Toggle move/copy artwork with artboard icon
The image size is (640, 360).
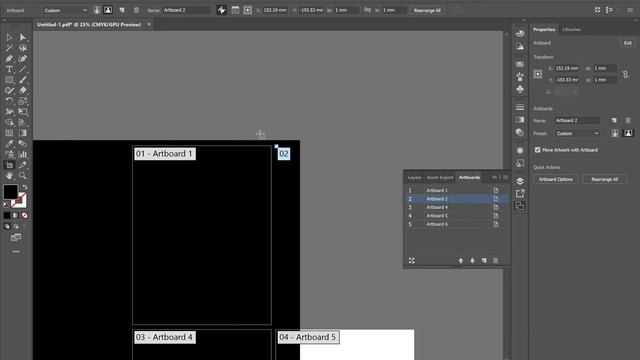221,10
